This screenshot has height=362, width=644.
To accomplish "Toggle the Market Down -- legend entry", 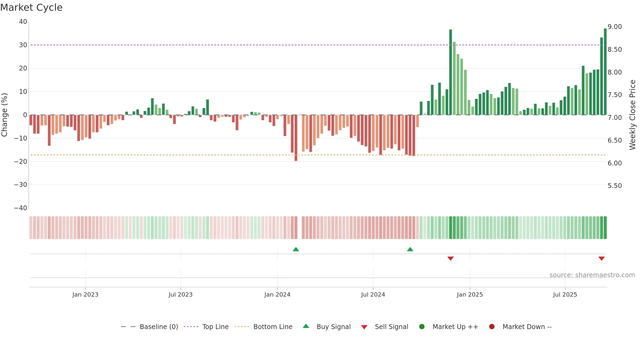I will click(x=520, y=327).
